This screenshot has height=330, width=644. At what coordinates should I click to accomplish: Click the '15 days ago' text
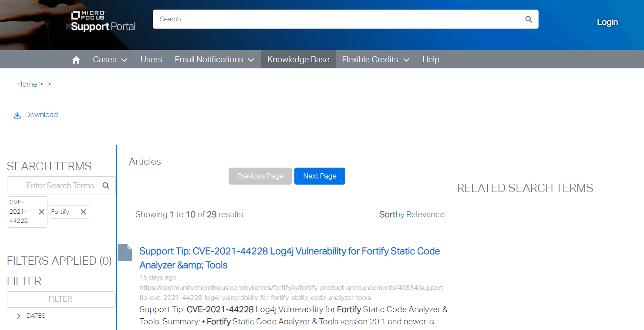tap(158, 277)
